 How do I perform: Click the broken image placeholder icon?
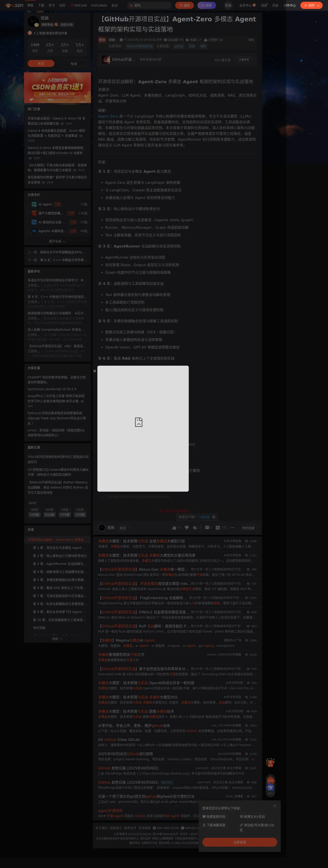(x=139, y=422)
